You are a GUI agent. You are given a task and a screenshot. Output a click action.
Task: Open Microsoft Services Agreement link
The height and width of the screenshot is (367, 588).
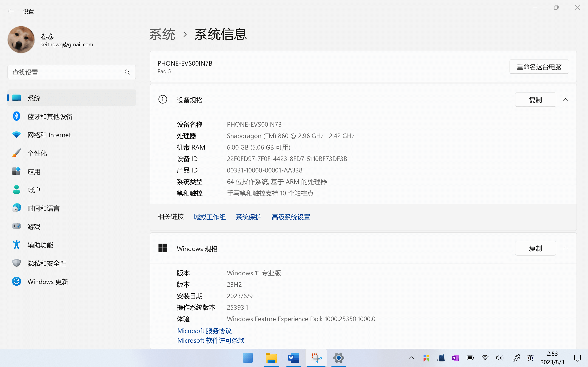coord(204,331)
